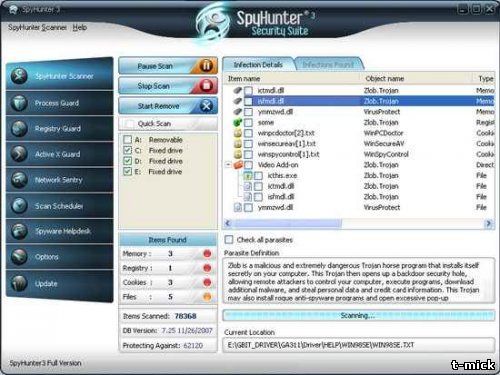This screenshot has width=500, height=375.
Task: Click the Scanning progress bar
Action: 359,315
